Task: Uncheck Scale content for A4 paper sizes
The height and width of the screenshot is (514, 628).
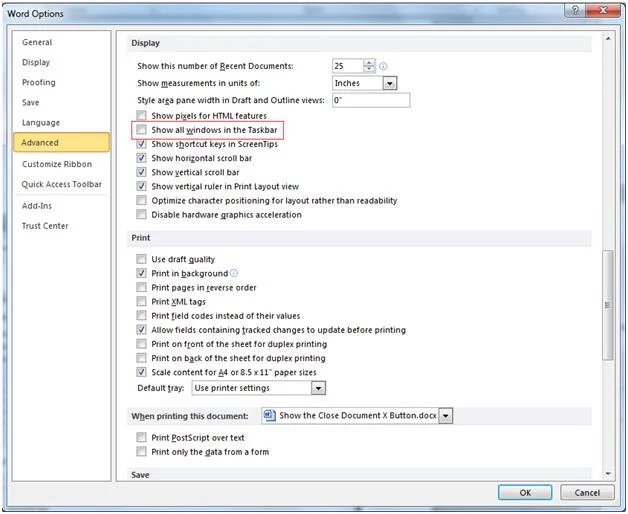Action: 141,372
